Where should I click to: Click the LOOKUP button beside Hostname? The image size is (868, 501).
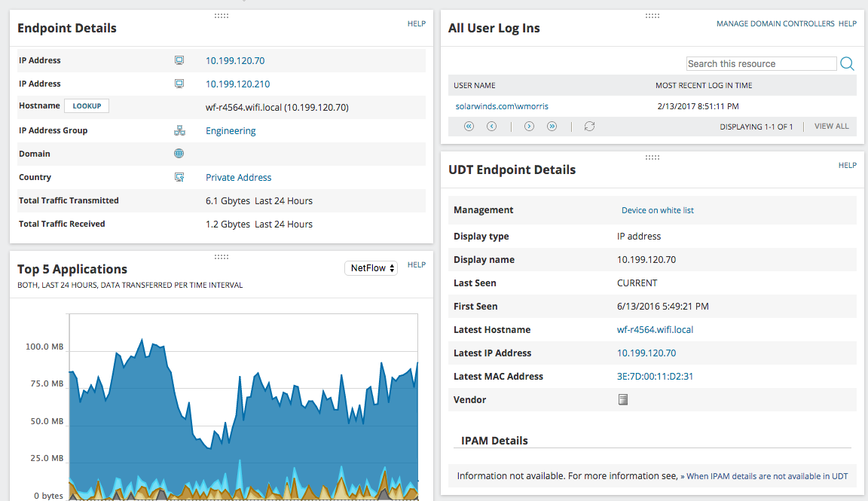tap(87, 105)
